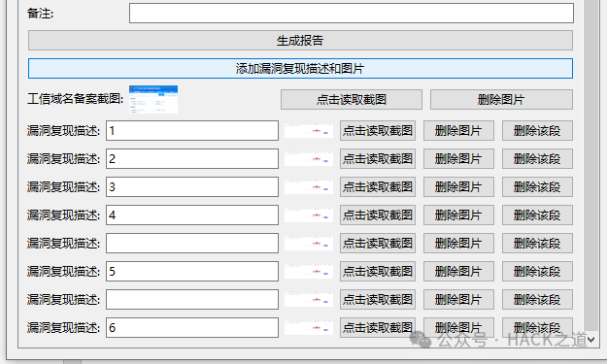Open the screenshot thumbnail in row 2

point(309,159)
